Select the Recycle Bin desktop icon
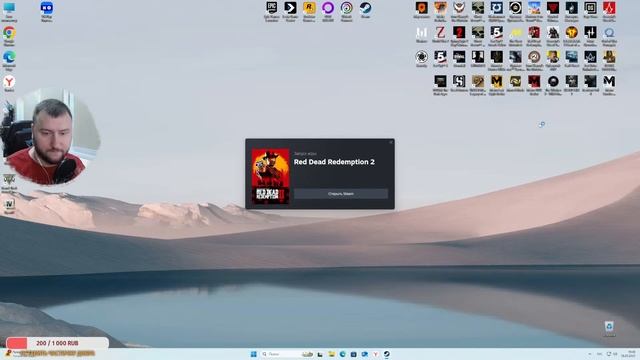 (x=609, y=327)
